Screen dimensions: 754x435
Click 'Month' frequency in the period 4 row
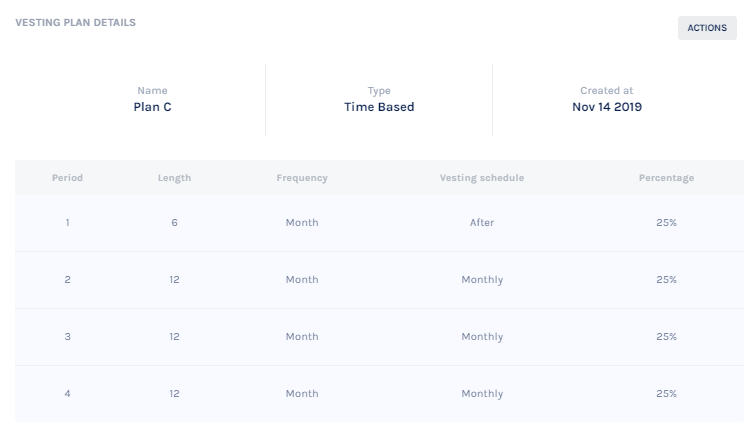point(302,394)
